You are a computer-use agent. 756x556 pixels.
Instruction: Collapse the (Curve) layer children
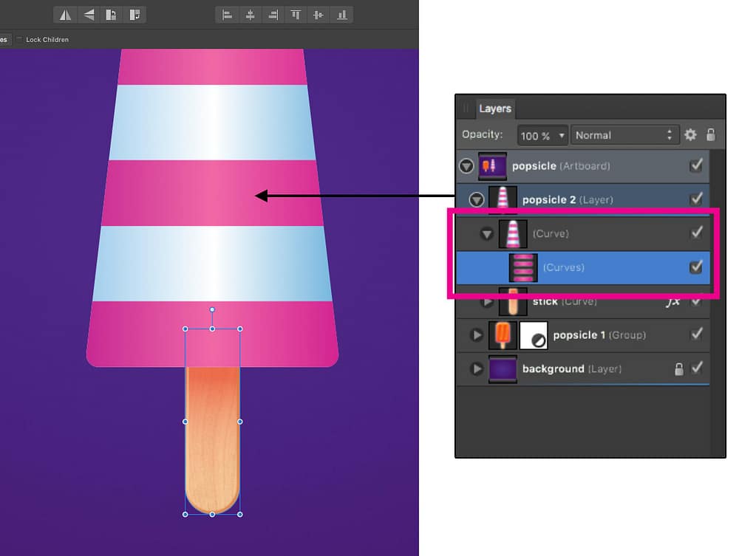pos(486,234)
